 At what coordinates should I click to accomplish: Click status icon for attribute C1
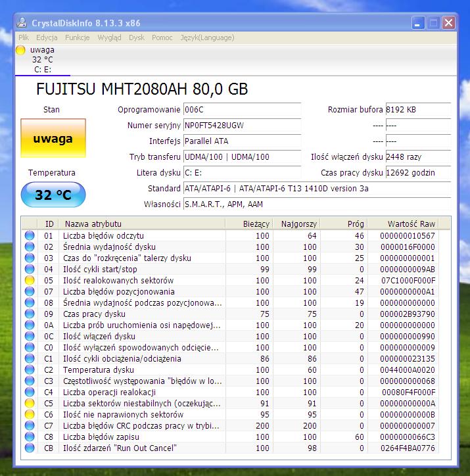coord(30,358)
